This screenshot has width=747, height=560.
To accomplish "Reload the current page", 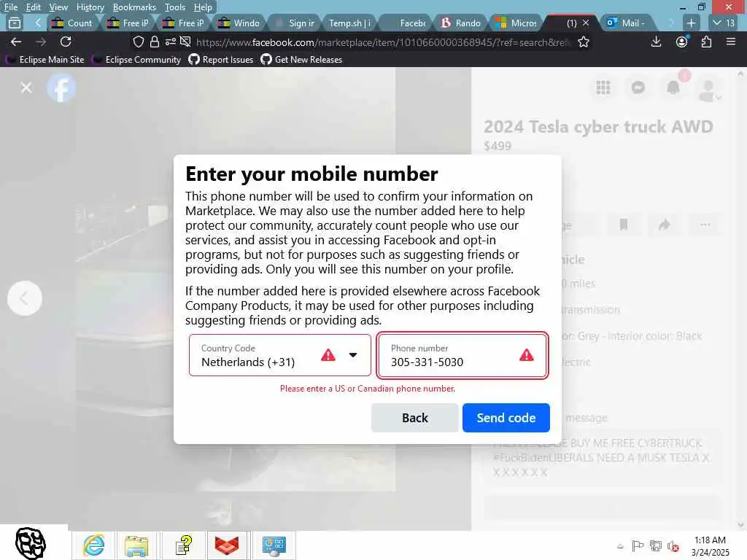I will click(66, 42).
